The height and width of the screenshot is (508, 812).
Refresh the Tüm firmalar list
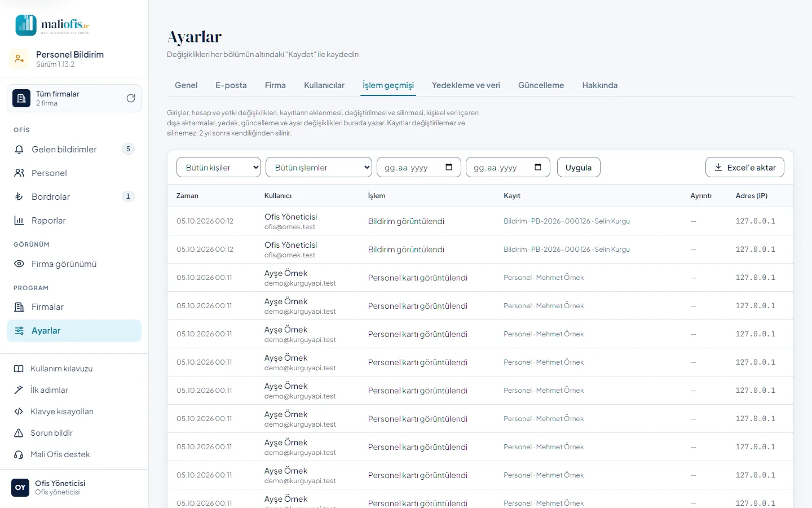(131, 98)
